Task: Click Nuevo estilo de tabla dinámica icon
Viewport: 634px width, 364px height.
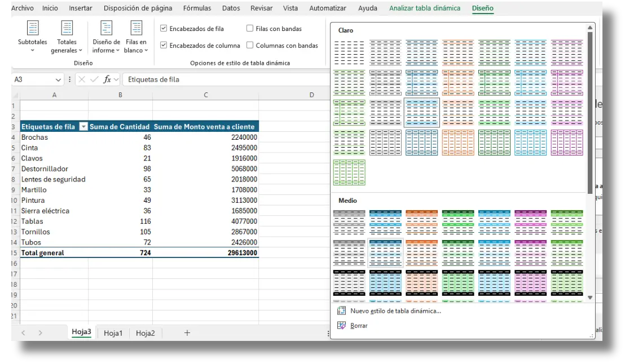Action: (342, 310)
